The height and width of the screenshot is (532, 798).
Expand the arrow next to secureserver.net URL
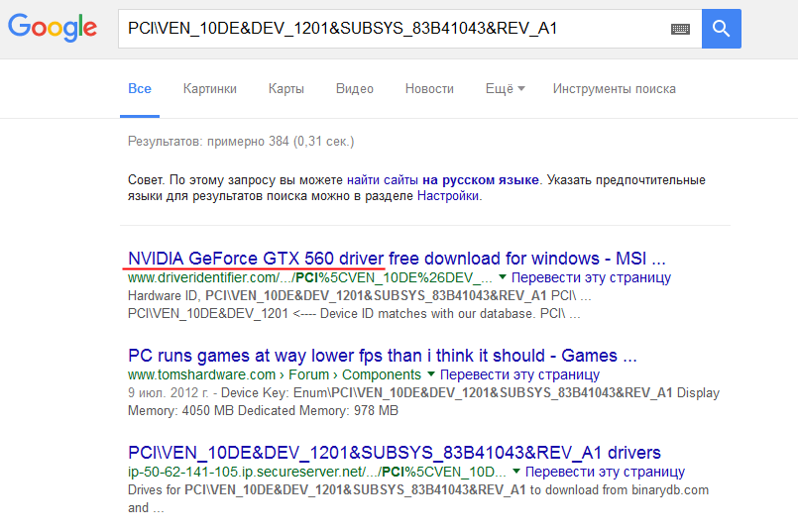tap(516, 472)
